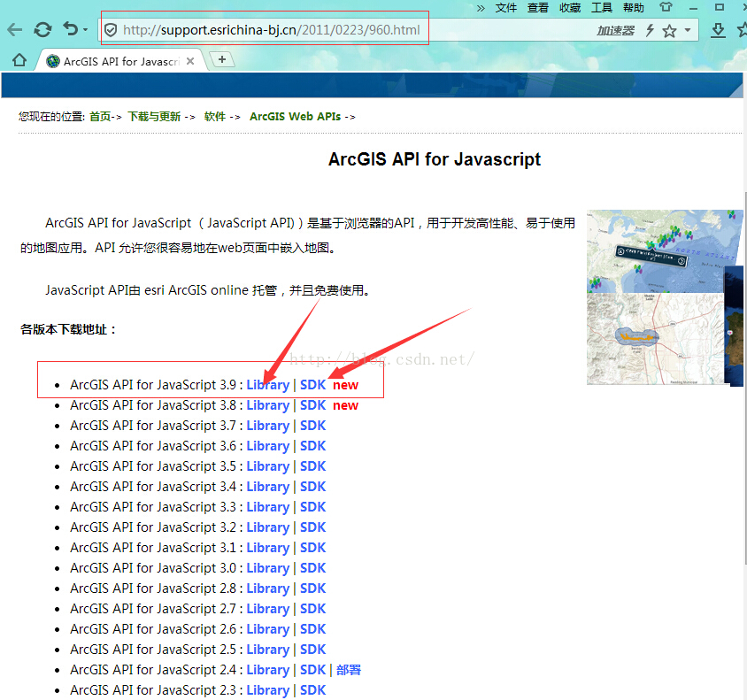Expand the hidden menu chevron »
This screenshot has width=747, height=700.
[481, 8]
